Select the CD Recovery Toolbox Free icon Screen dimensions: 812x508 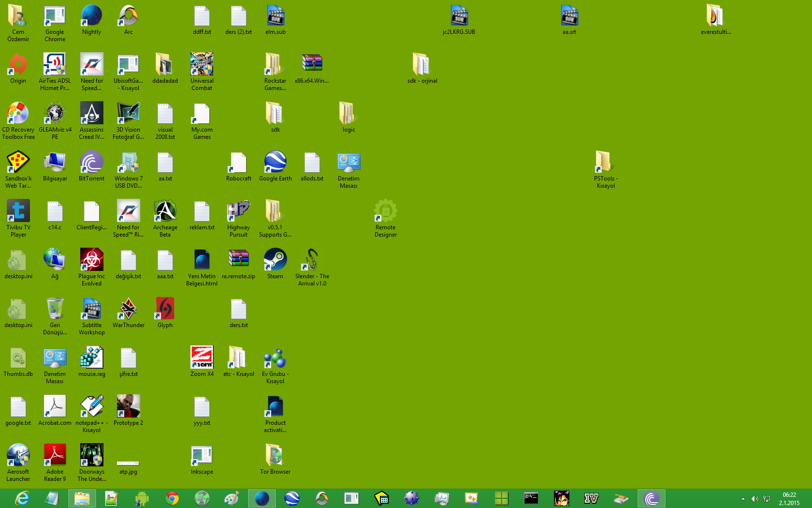[x=18, y=121]
